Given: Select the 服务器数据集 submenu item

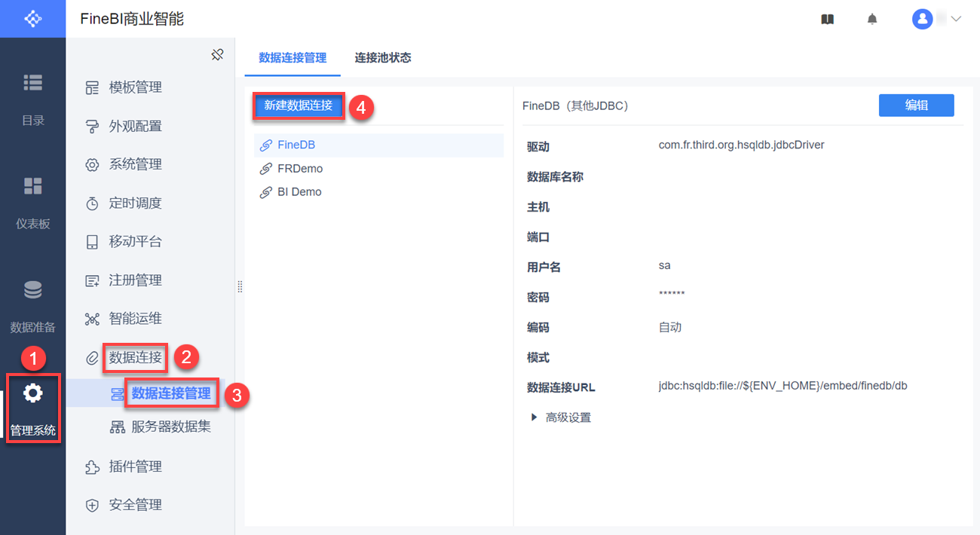Looking at the screenshot, I should tap(171, 427).
